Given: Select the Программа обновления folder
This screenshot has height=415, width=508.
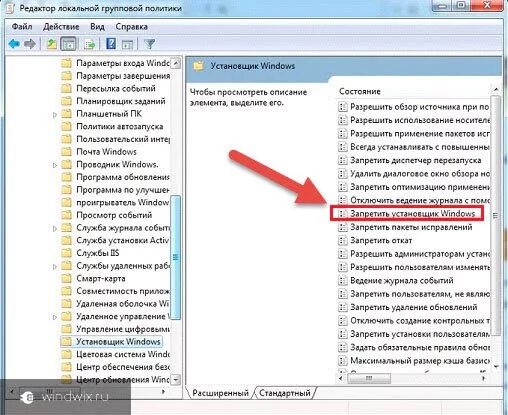Looking at the screenshot, I should click(x=116, y=177).
